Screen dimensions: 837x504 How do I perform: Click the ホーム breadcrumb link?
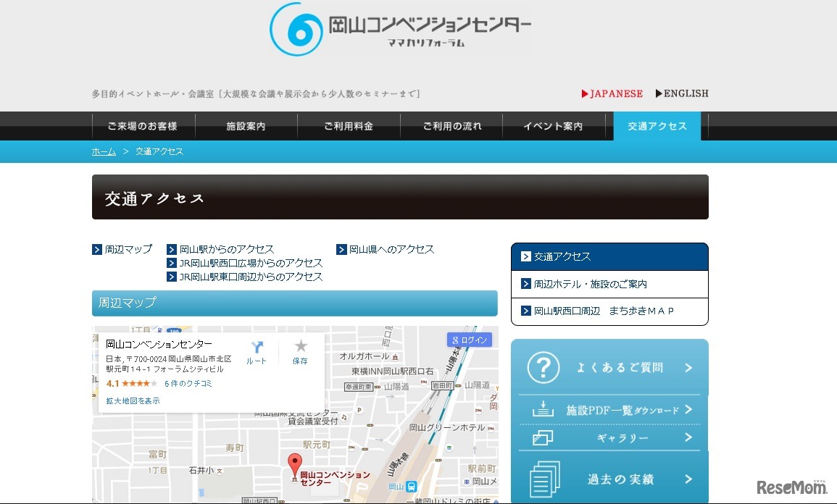coord(103,151)
